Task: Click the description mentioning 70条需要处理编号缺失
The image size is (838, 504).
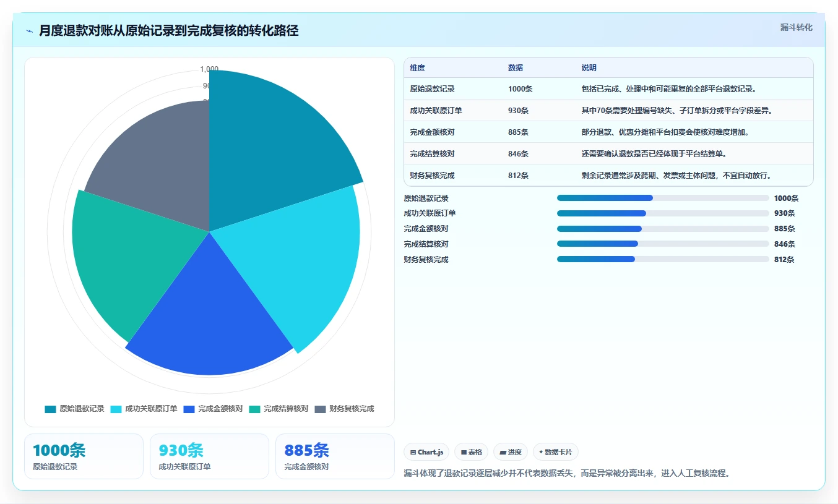Action: [677, 111]
